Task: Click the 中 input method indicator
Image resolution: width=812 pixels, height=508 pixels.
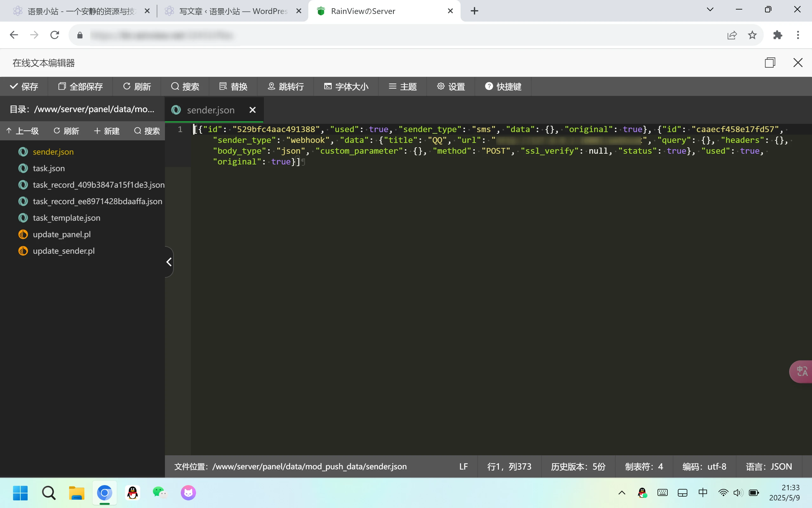Action: [x=703, y=493]
